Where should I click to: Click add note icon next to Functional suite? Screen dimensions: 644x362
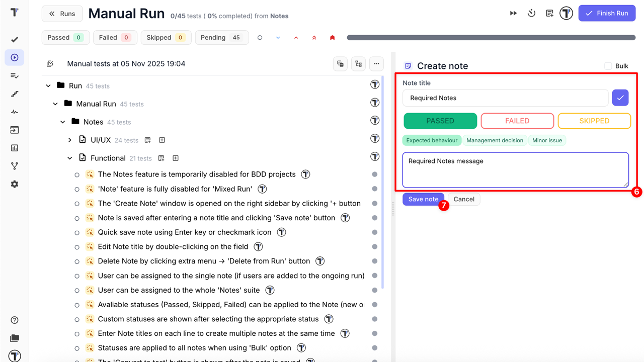pyautogui.click(x=162, y=158)
